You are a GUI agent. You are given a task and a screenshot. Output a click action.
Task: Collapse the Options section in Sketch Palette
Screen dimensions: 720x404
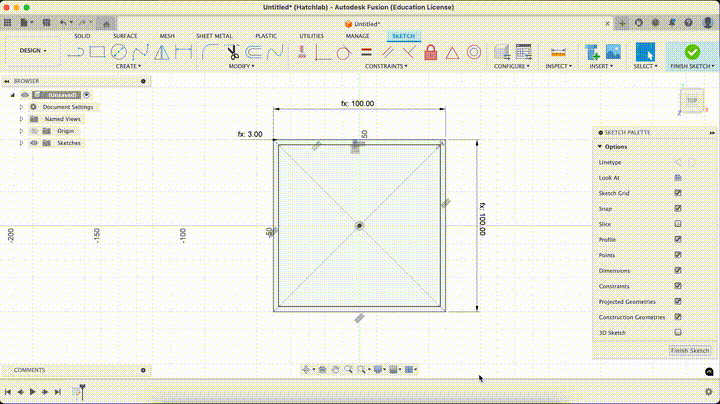tap(600, 146)
